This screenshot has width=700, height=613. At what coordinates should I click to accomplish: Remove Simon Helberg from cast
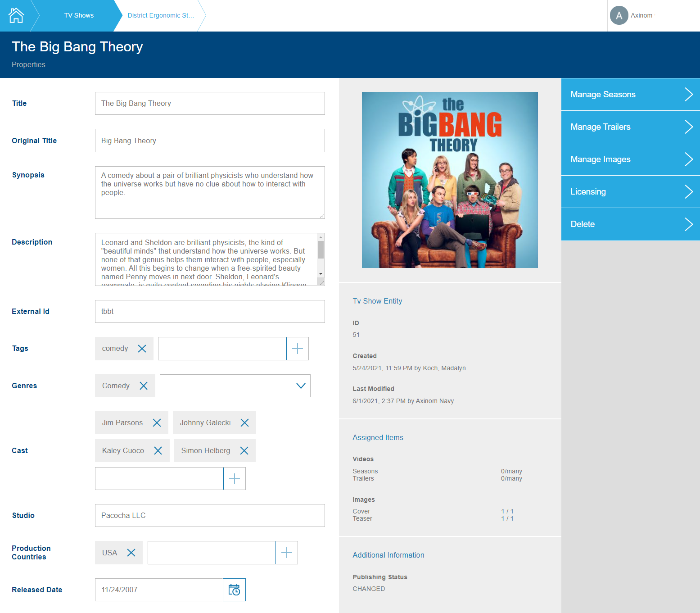[244, 451]
